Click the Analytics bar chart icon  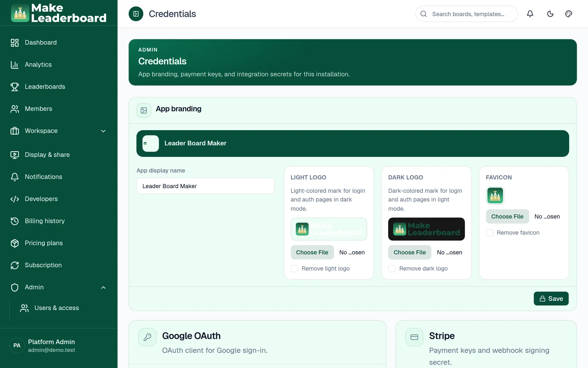pos(15,65)
